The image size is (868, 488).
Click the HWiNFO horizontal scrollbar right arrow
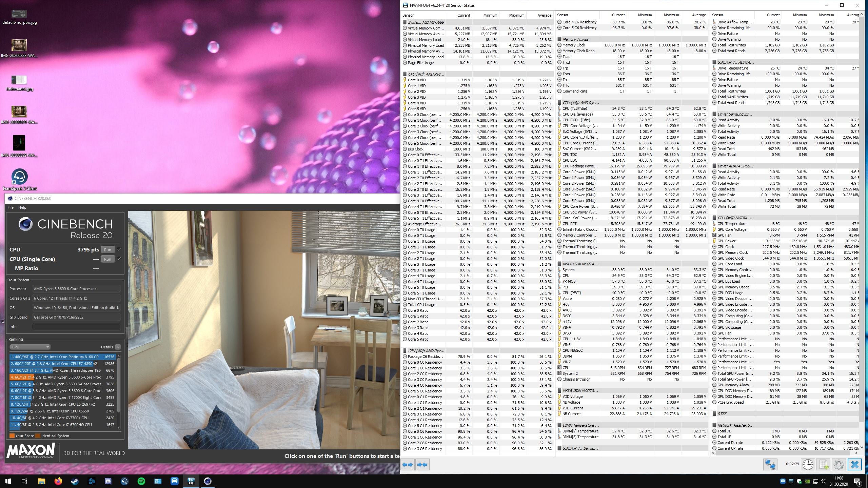pos(856,452)
